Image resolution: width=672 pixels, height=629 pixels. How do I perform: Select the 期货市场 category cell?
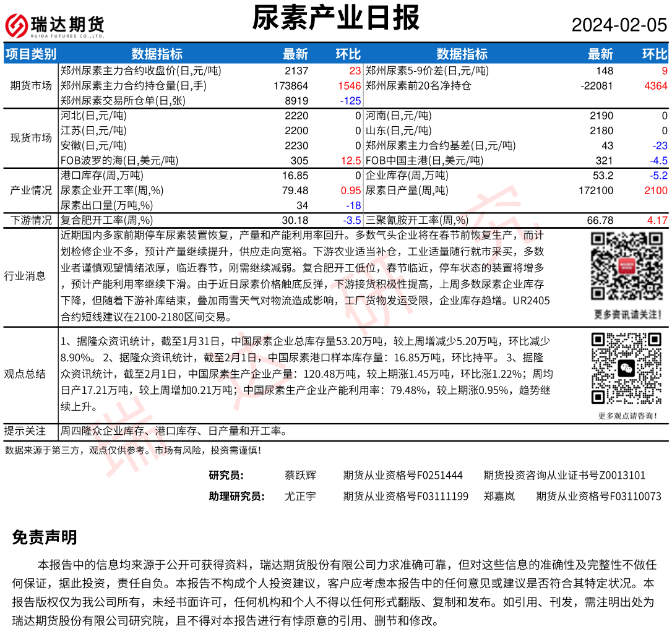coord(30,85)
